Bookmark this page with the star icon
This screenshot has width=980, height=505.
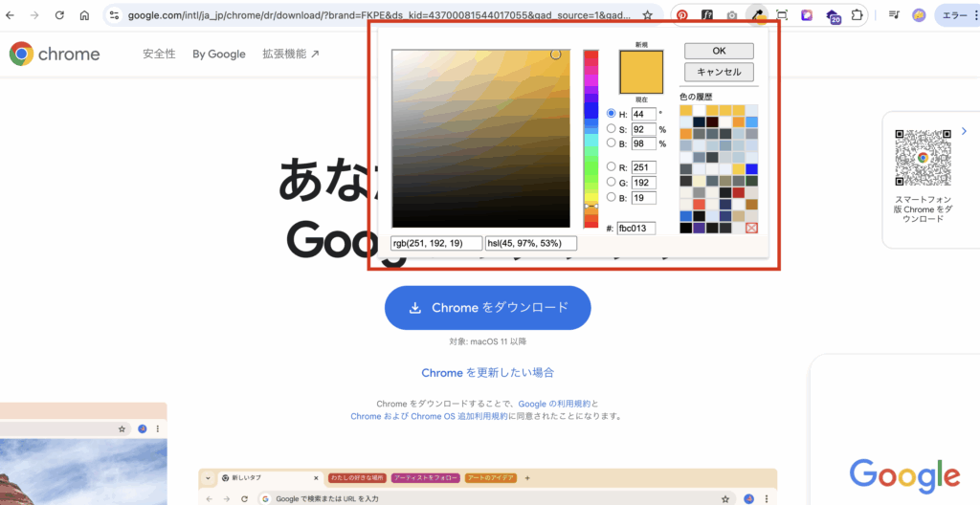pyautogui.click(x=648, y=15)
